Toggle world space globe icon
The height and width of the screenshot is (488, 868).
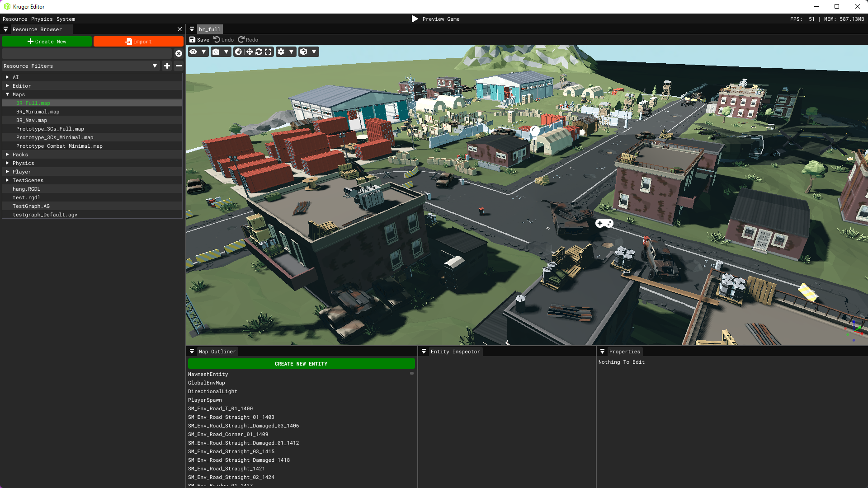(x=239, y=52)
